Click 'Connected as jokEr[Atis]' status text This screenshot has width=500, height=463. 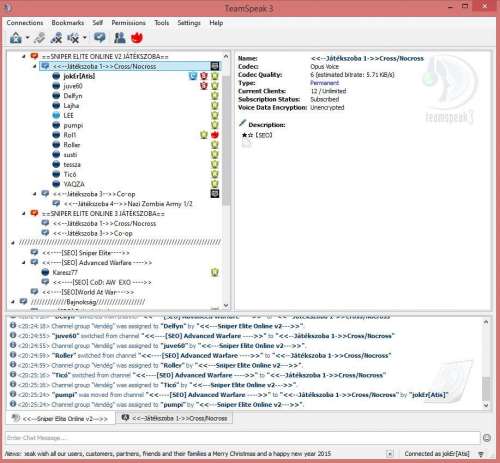pos(437,454)
